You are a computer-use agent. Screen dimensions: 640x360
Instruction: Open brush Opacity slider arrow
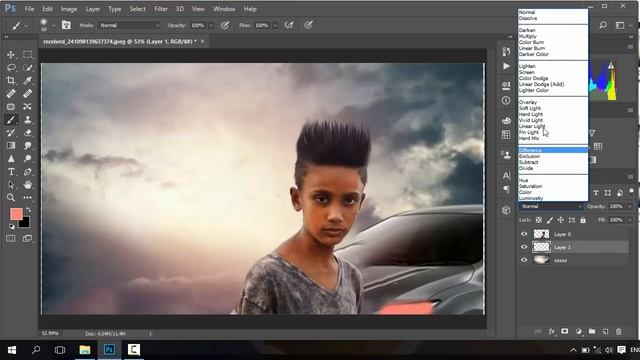pyautogui.click(x=211, y=25)
